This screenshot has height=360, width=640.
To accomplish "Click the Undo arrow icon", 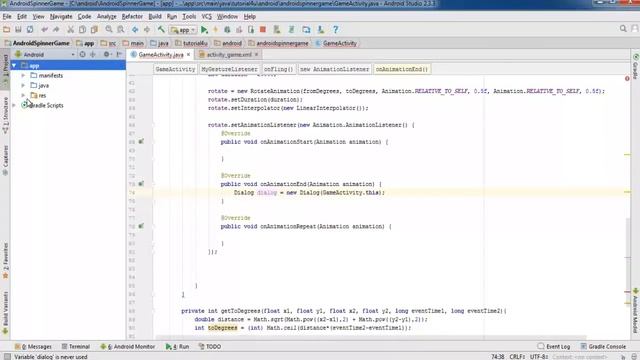I will click(x=44, y=29).
